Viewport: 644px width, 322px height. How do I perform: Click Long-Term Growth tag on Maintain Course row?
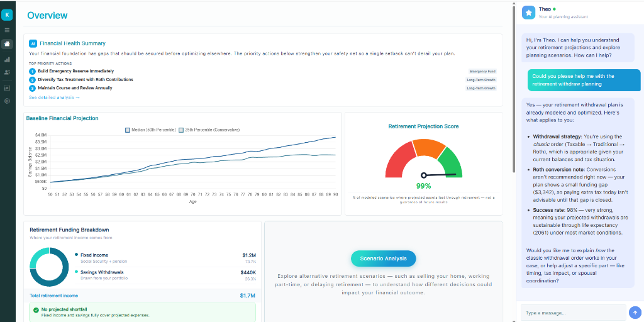(x=481, y=88)
